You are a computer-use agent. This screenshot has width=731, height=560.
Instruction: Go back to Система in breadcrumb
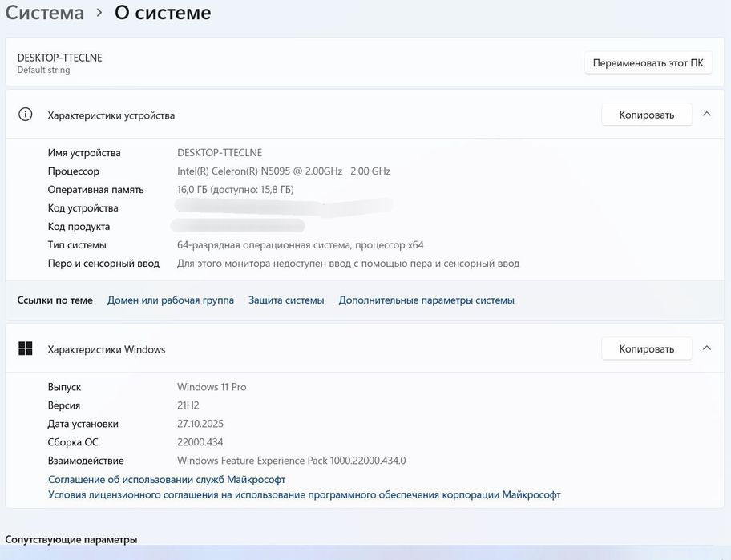coord(45,13)
